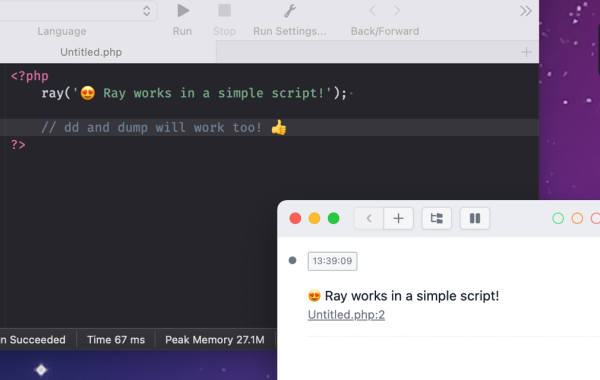Image resolution: width=600 pixels, height=380 pixels.
Task: Select the Untitled.php tab
Action: pos(91,52)
